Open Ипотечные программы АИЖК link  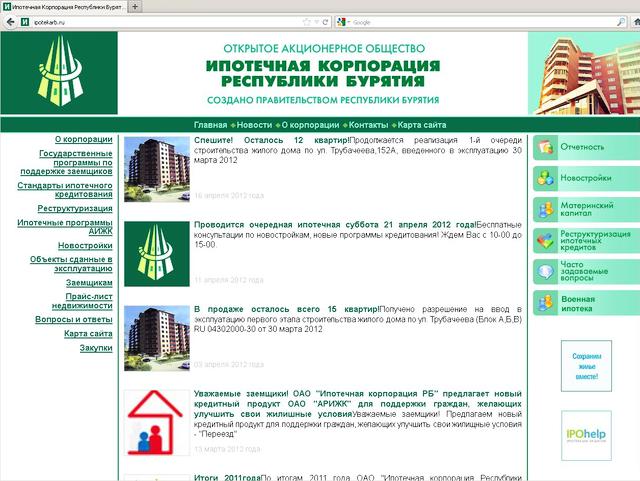coord(65,227)
